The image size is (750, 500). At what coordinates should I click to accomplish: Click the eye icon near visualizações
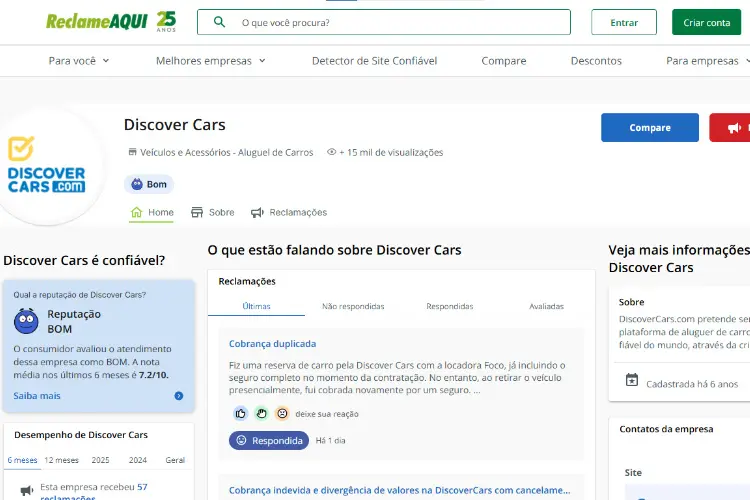coord(331,152)
